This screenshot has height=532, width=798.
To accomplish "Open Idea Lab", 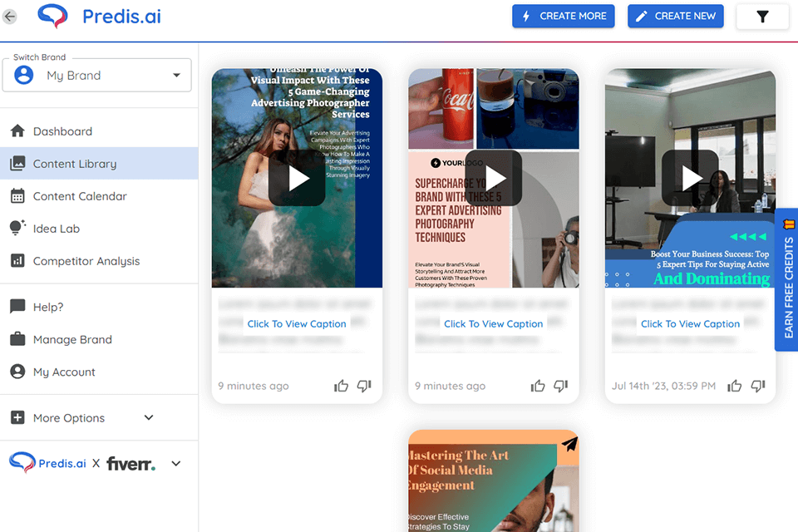I will 99,229.
